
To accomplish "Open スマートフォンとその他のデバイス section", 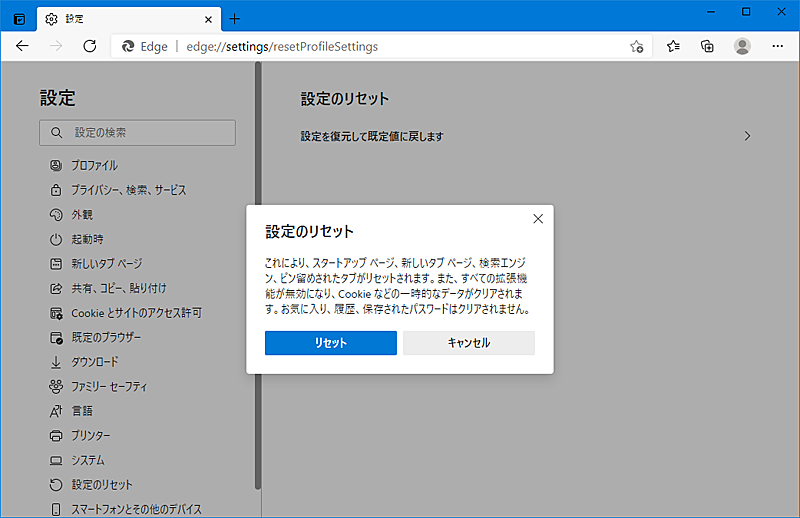I will [136, 509].
